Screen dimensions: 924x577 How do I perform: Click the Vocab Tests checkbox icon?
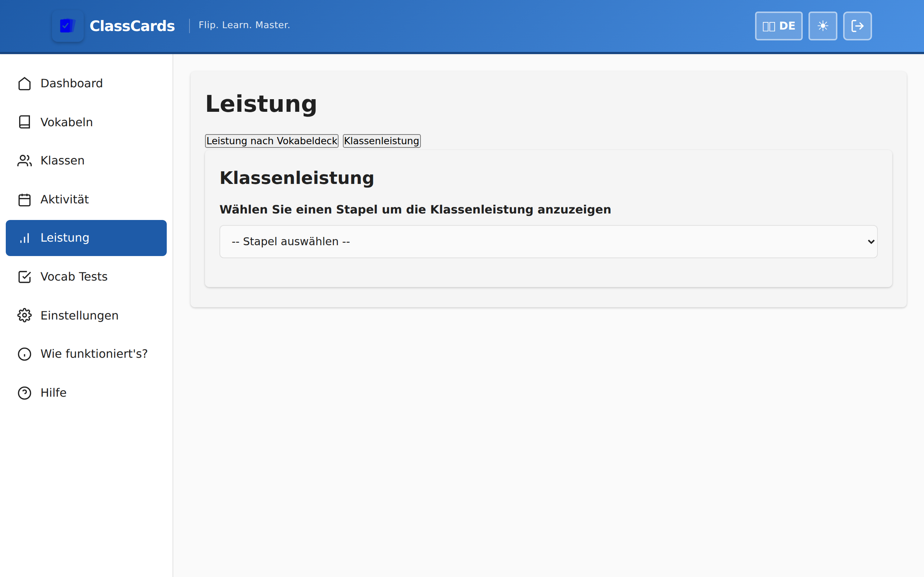point(25,277)
